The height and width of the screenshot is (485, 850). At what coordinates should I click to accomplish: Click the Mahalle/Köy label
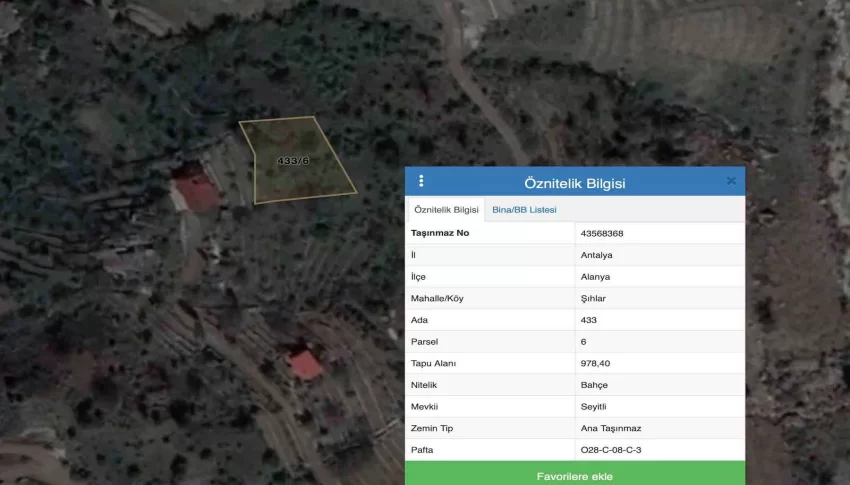(437, 299)
